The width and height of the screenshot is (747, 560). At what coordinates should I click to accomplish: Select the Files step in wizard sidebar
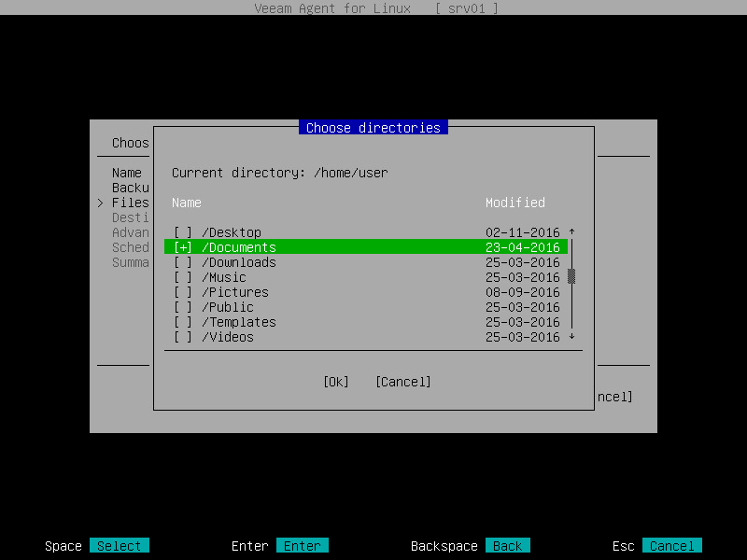coord(131,203)
